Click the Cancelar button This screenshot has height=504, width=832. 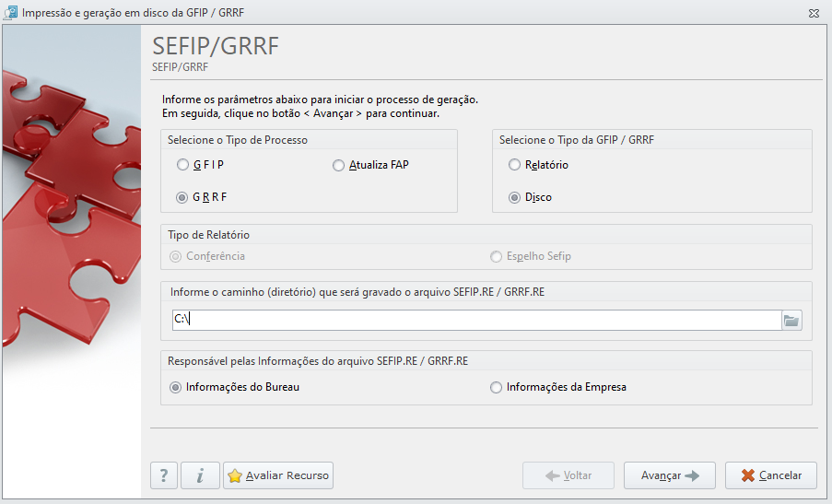[771, 475]
